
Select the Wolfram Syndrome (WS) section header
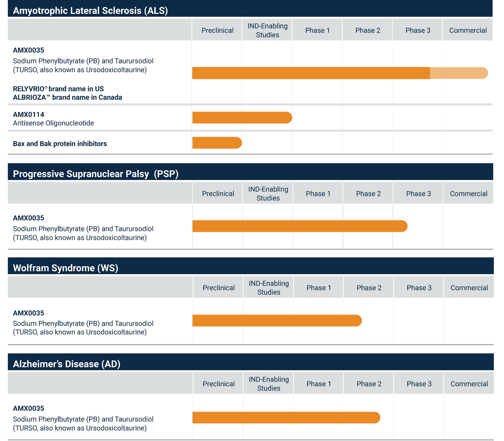click(x=65, y=268)
